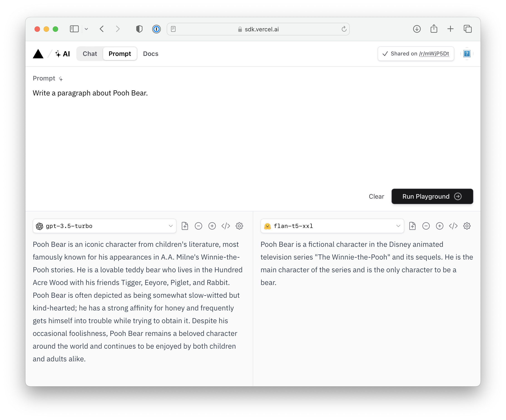This screenshot has width=506, height=420.
Task: Open the shared link /r/mWjP5Dt
Action: [x=434, y=54]
